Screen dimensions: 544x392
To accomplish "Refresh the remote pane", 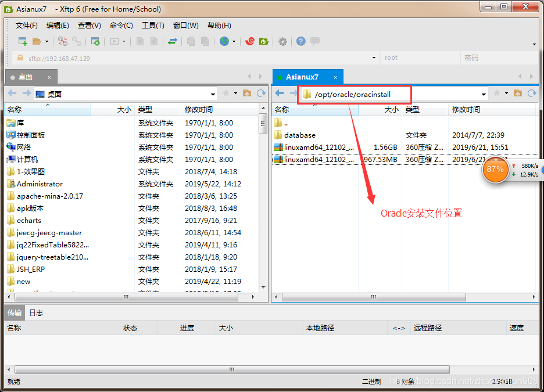I will click(532, 93).
